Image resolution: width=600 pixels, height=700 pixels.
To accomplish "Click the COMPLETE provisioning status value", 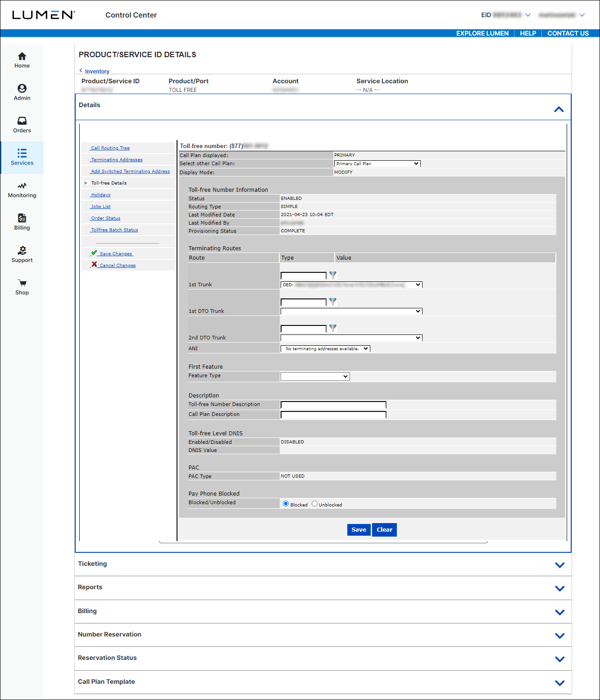I will coord(293,231).
